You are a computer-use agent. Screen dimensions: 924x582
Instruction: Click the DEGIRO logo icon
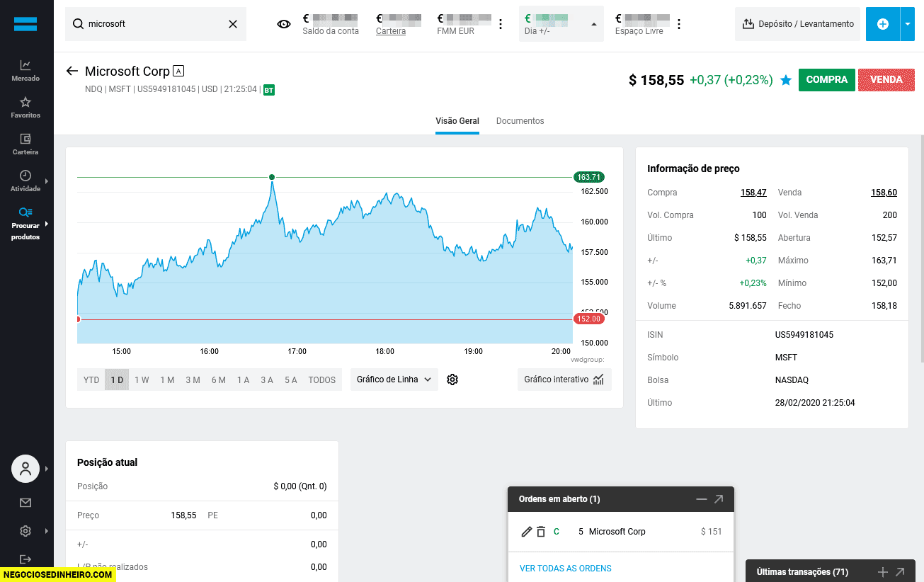tap(25, 23)
